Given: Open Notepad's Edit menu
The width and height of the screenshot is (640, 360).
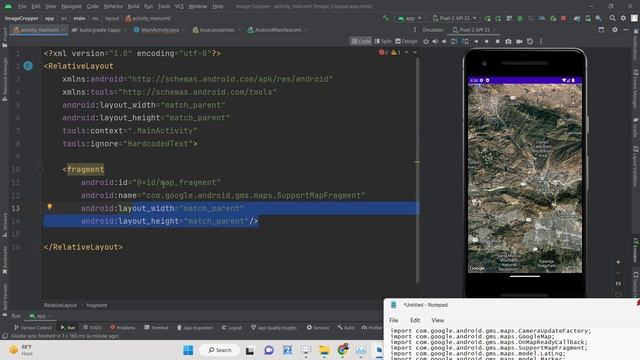Looking at the screenshot, I should (x=415, y=320).
